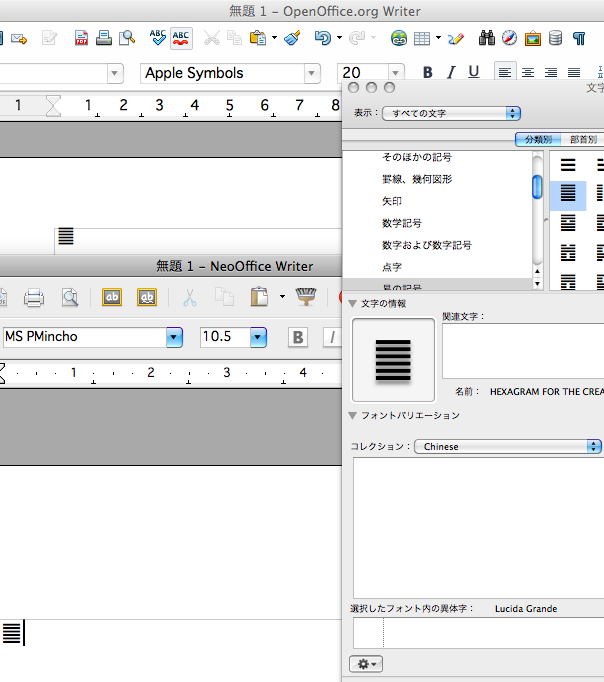The width and height of the screenshot is (604, 682).
Task: Click the Cut scissors icon in OpenOffice
Action: [x=212, y=38]
